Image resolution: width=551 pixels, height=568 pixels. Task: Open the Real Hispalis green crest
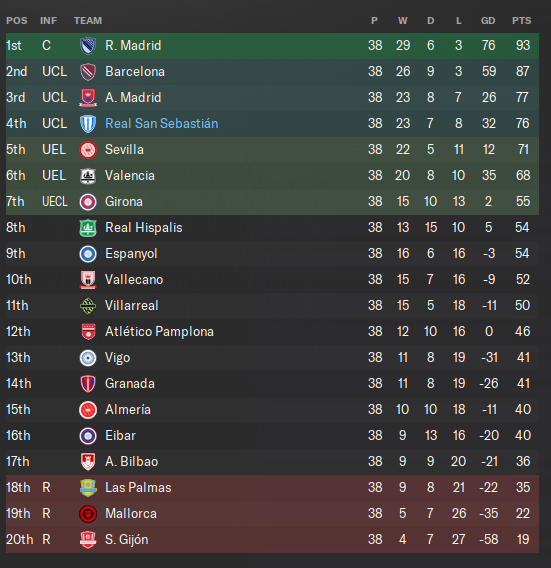click(88, 228)
